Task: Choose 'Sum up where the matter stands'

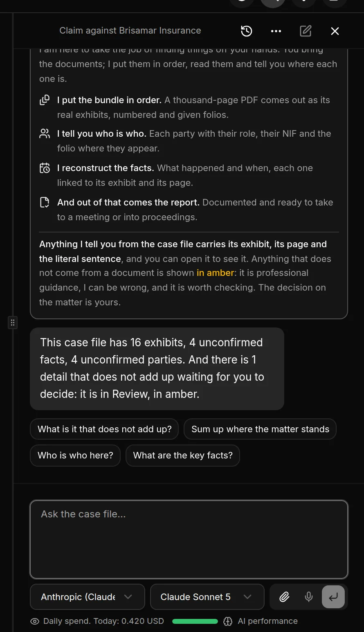Action: click(x=260, y=429)
